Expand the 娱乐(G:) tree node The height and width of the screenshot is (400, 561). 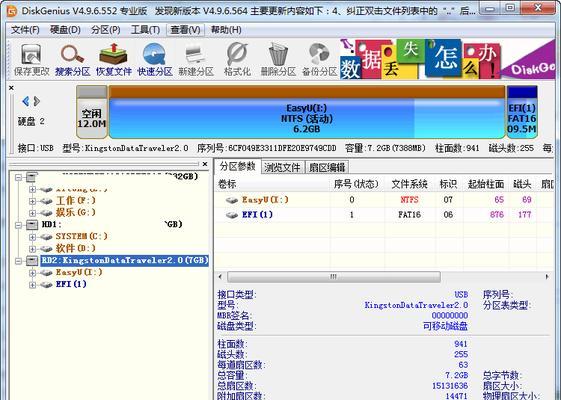pos(32,213)
